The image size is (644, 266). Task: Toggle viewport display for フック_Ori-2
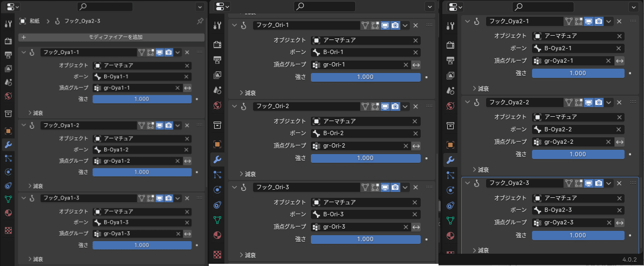(x=385, y=107)
